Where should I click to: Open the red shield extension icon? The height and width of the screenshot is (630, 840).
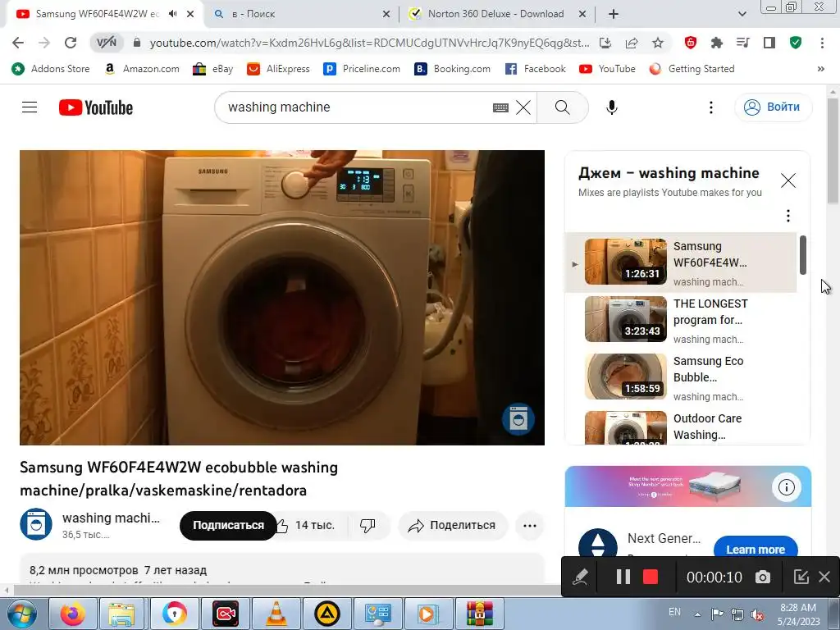pos(691,43)
